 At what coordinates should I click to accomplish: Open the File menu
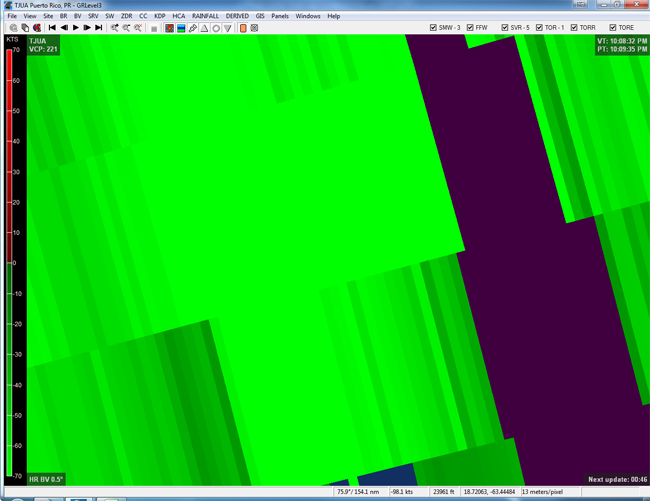pos(13,16)
